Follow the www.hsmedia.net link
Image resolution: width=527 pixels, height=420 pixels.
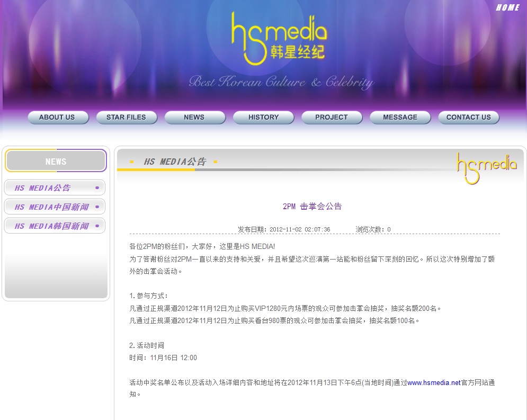tap(434, 382)
